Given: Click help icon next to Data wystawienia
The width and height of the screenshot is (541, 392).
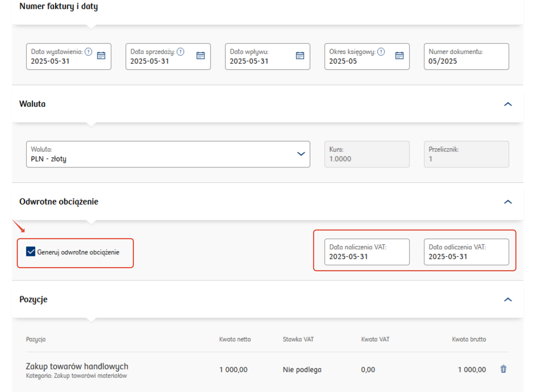Looking at the screenshot, I should (x=88, y=52).
